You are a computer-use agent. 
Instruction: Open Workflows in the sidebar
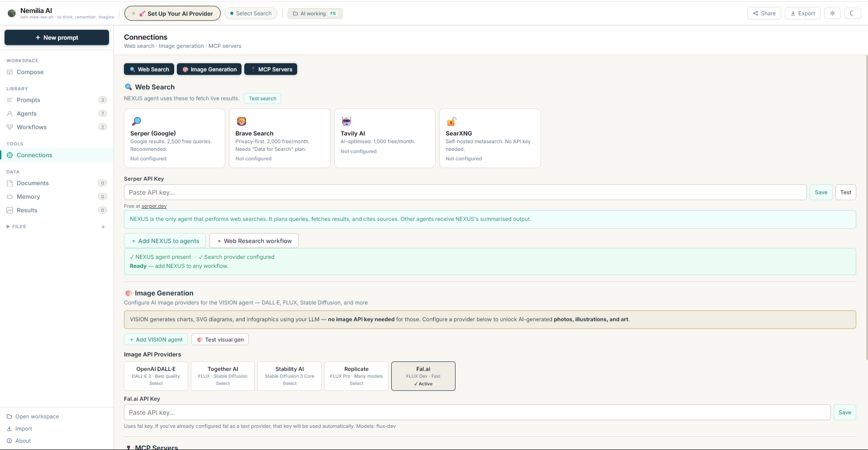(x=57, y=127)
